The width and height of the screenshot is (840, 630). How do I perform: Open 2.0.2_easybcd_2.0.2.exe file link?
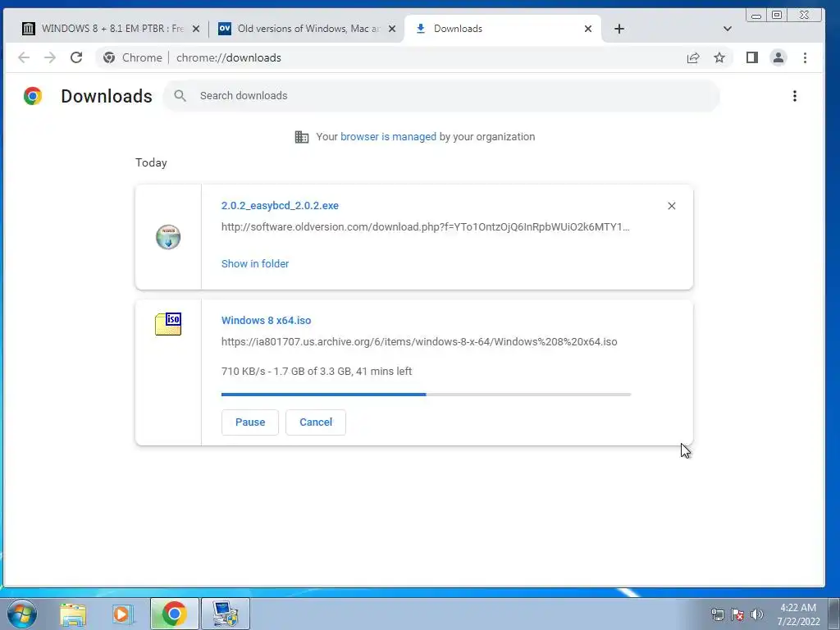coord(280,206)
